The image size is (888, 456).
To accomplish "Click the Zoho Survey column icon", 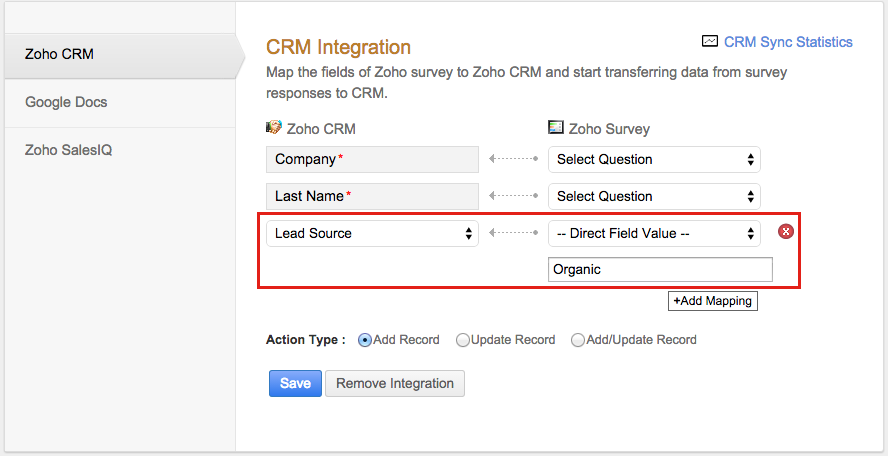I will [x=556, y=128].
